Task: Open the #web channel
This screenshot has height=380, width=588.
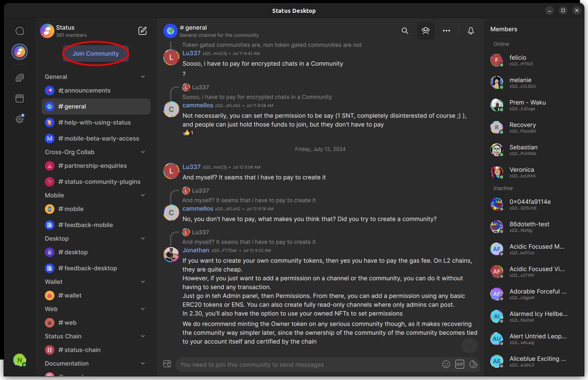Action: click(x=96, y=323)
